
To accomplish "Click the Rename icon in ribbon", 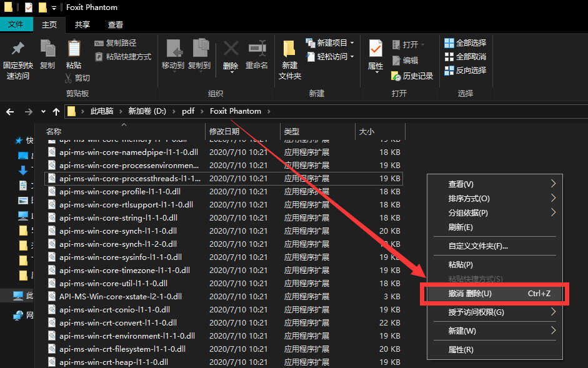I will (257, 49).
